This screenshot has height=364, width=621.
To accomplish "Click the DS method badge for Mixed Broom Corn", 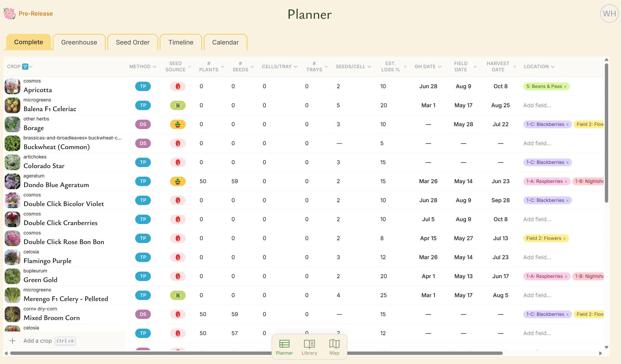I will pos(143,314).
